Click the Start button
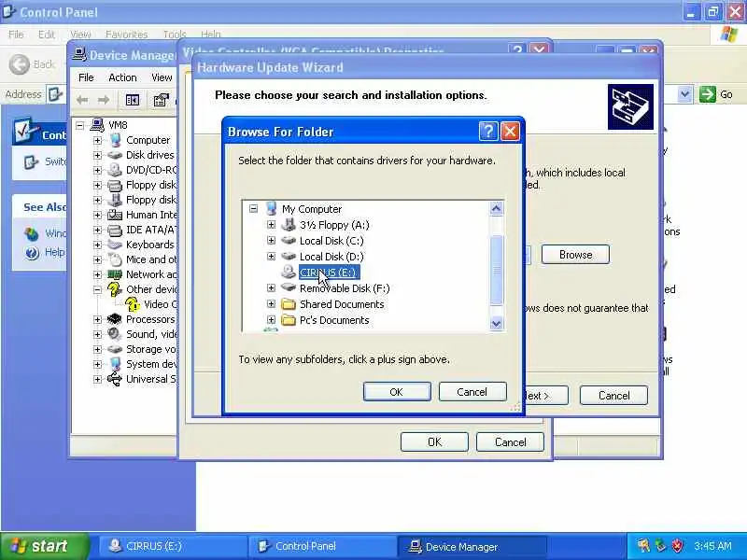This screenshot has height=560, width=747. 44,546
